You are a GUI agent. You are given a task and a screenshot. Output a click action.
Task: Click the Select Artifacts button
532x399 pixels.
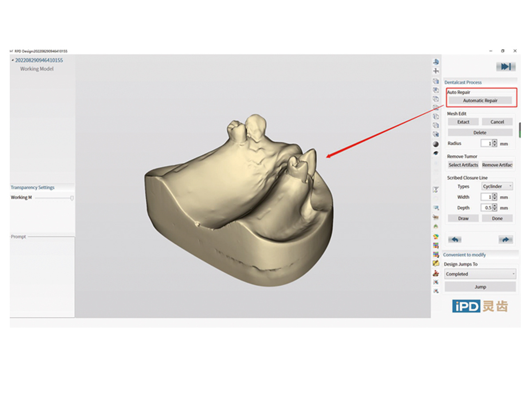coord(463,165)
